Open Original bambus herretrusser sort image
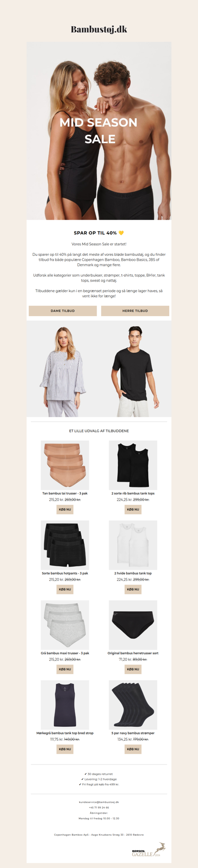The image size is (198, 868). coord(133,625)
